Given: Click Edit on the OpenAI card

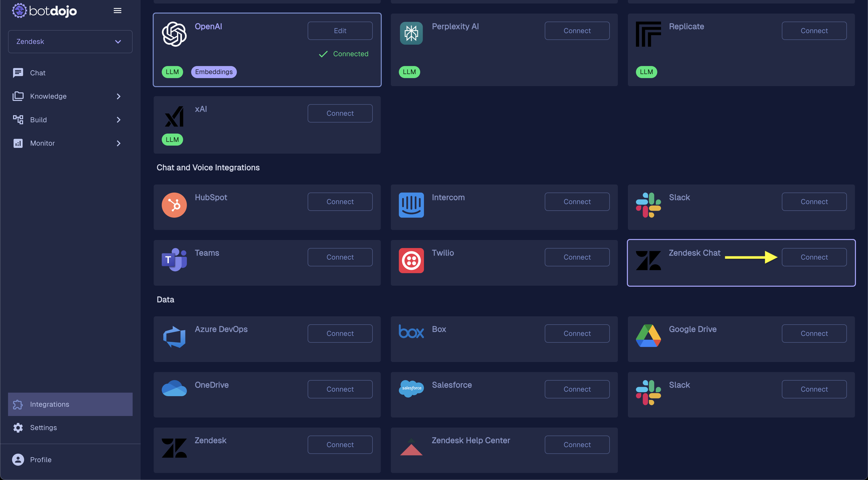Looking at the screenshot, I should click(340, 31).
